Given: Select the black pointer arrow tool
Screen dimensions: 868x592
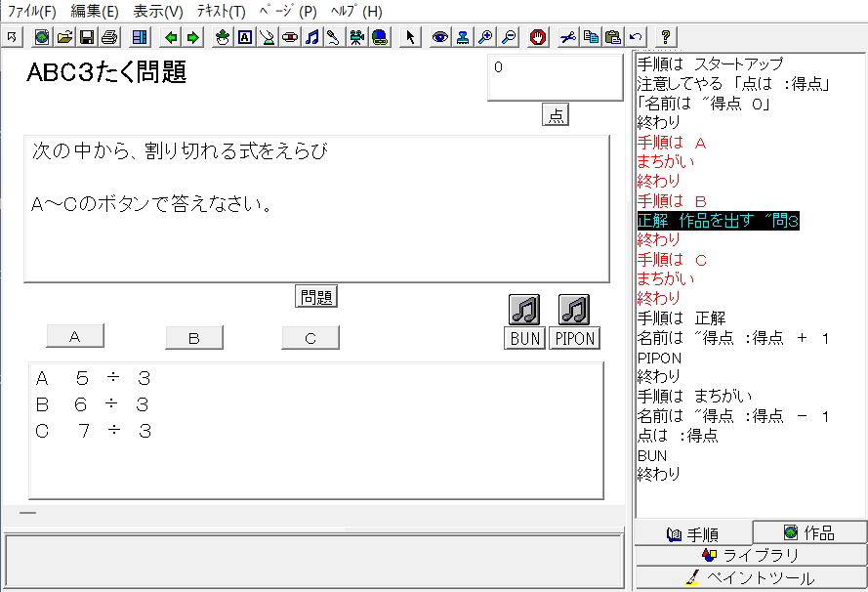Looking at the screenshot, I should click(x=410, y=37).
